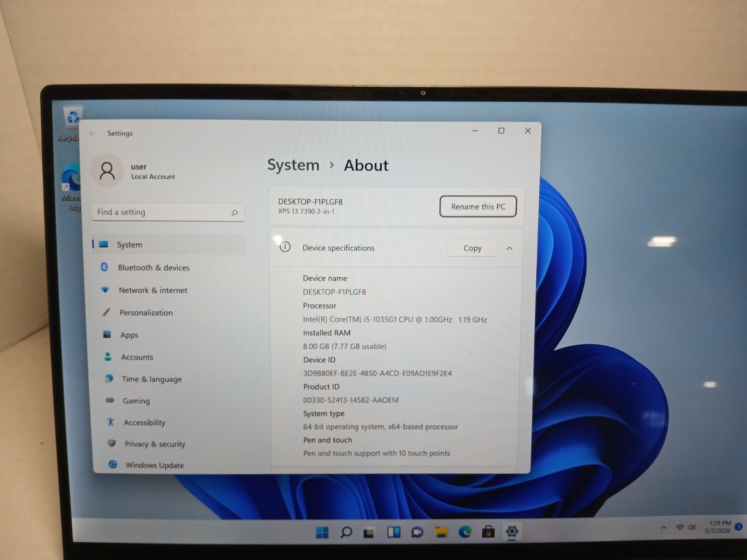Click the Rename this PC button

point(478,207)
